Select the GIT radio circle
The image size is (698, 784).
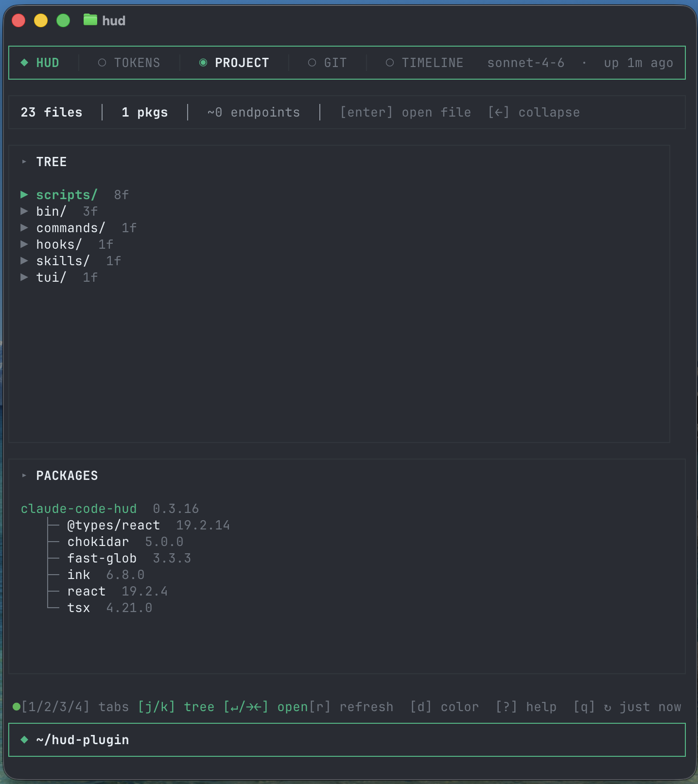[312, 63]
